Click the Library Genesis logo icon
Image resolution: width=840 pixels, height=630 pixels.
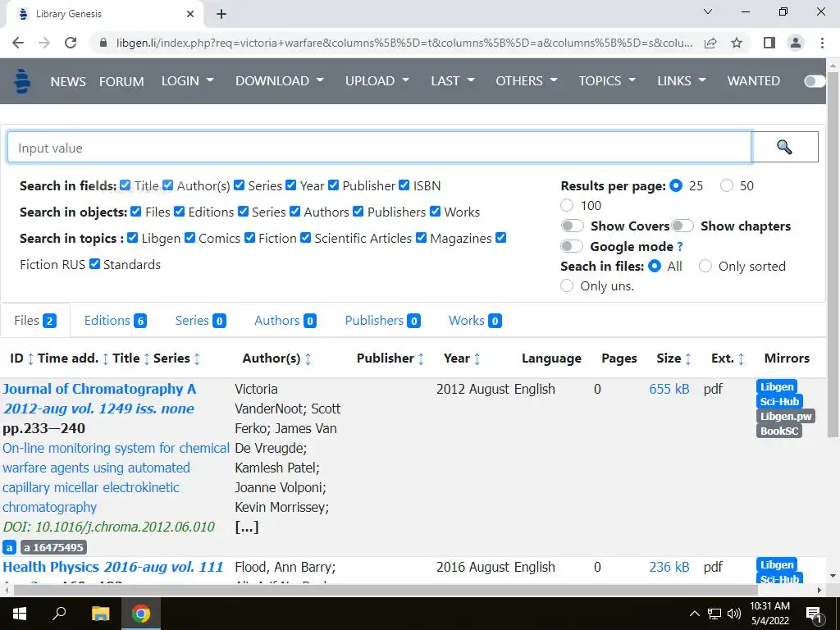click(x=22, y=81)
